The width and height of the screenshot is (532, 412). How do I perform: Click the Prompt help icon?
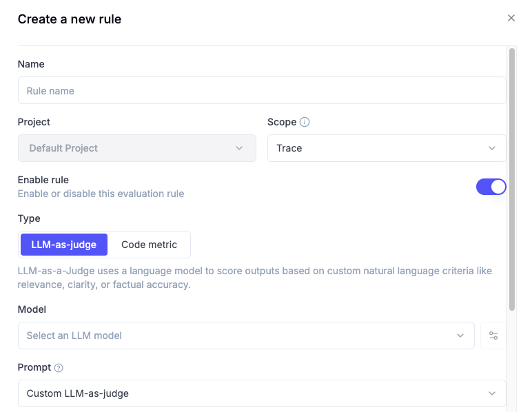coord(59,368)
